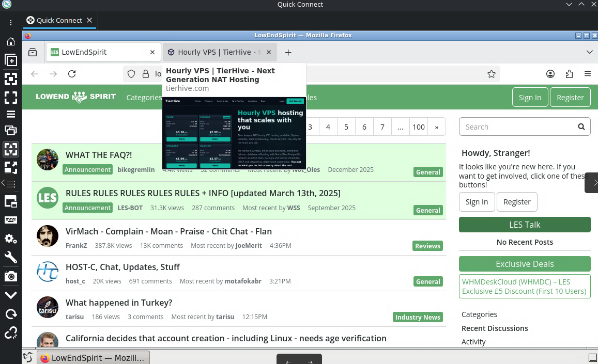Open the three-dot menu above the sidebar
This screenshot has height=364, width=598.
tap(10, 23)
